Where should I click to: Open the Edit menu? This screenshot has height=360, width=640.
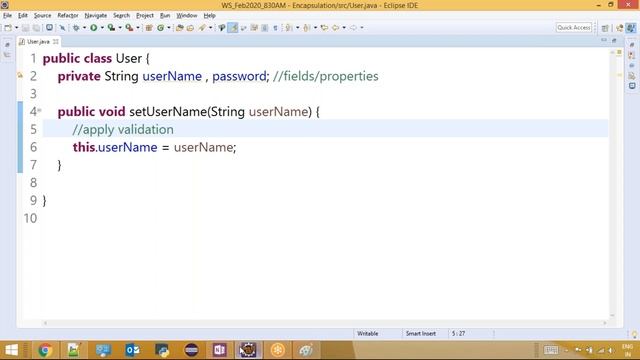coord(23,16)
